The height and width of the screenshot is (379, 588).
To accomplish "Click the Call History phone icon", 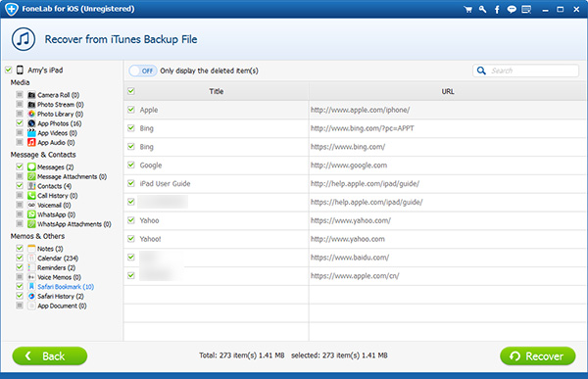I will (x=31, y=195).
